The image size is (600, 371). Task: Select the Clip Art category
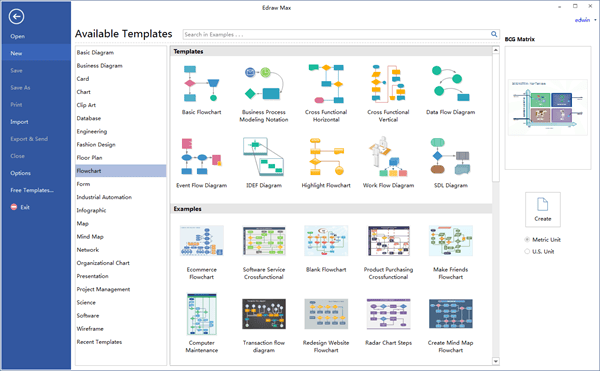[121, 105]
